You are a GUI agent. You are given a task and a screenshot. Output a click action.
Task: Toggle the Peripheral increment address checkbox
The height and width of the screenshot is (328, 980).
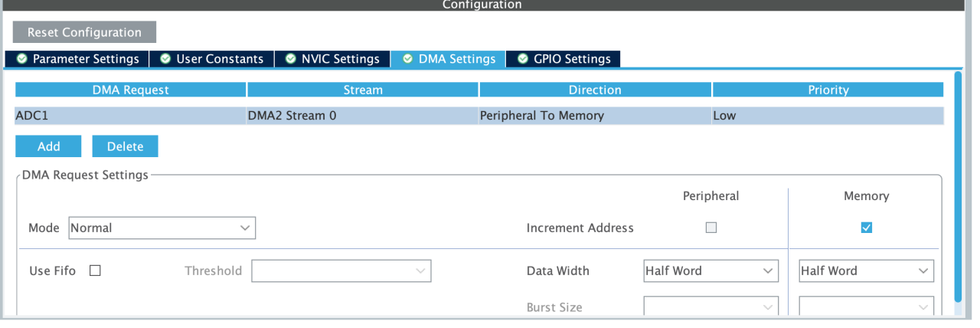(x=710, y=228)
